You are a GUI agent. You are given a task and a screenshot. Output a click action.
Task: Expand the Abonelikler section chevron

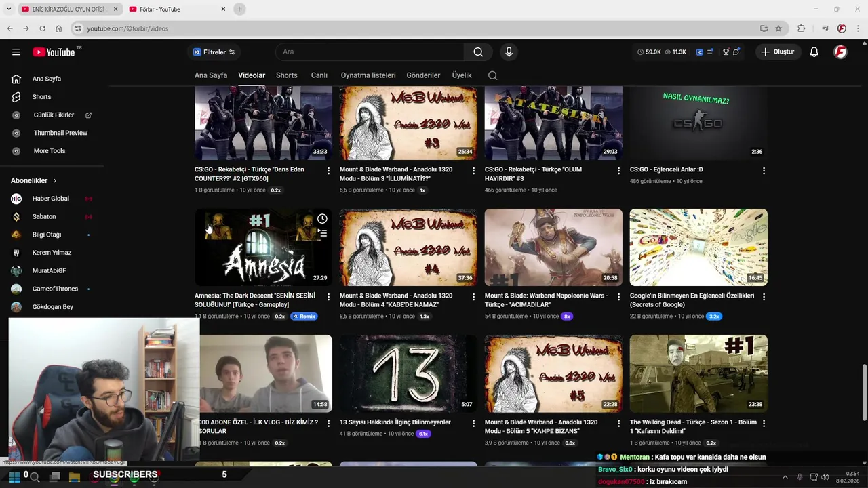pos(55,181)
